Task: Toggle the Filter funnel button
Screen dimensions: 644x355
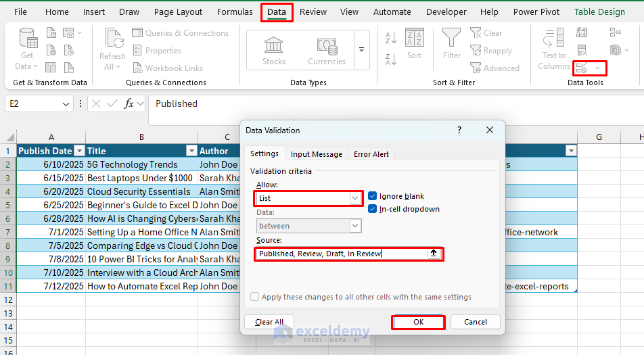Action: 451,44
